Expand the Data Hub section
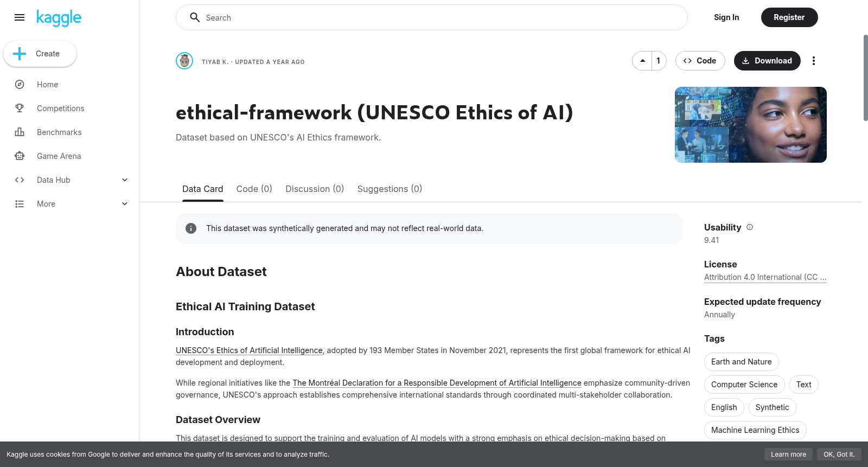The width and height of the screenshot is (868, 467). pos(125,180)
